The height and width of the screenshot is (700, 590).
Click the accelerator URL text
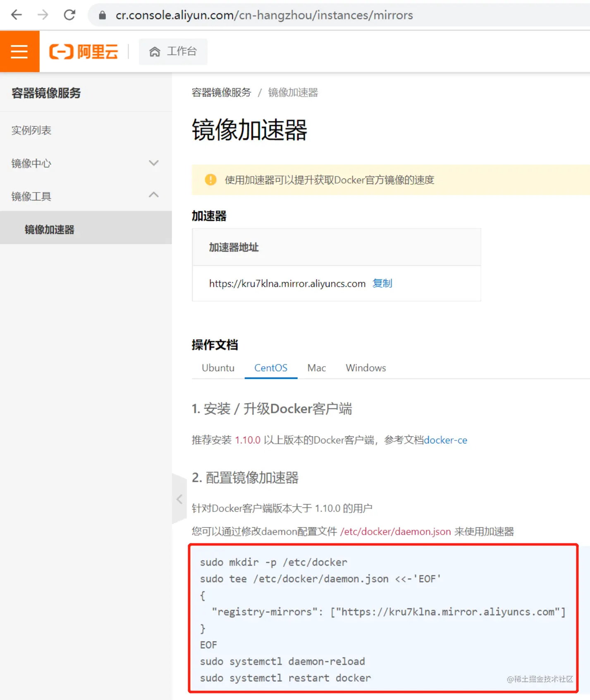(x=287, y=283)
